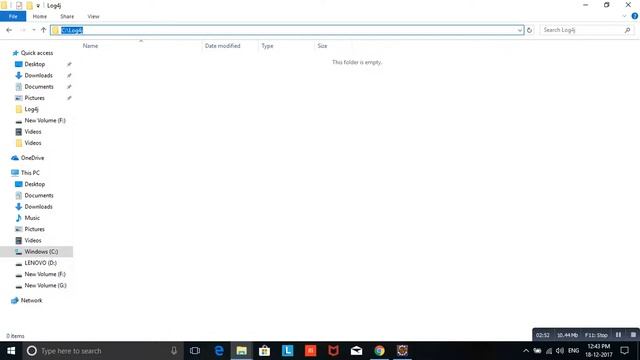The image size is (640, 360).
Task: Select Network in the navigation pane
Action: coord(31,300)
